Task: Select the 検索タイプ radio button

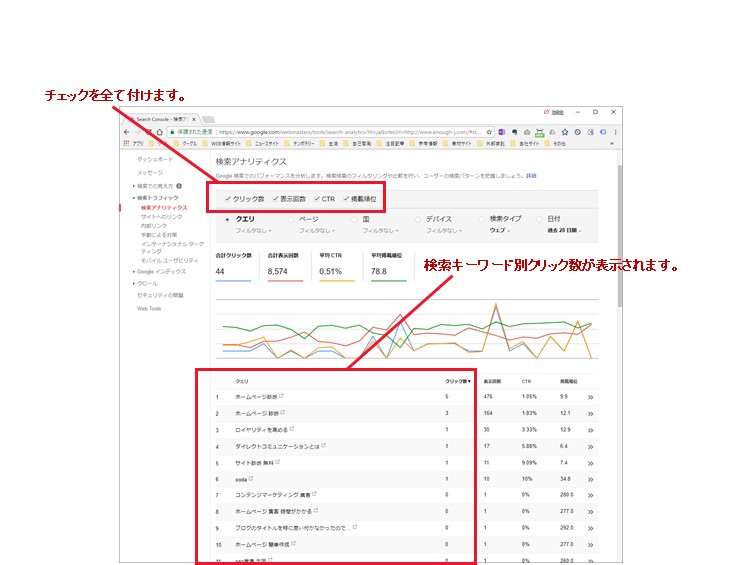Action: 481,219
